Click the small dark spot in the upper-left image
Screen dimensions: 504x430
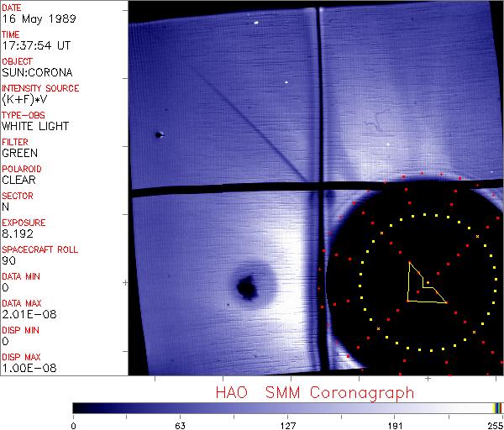coord(158,134)
